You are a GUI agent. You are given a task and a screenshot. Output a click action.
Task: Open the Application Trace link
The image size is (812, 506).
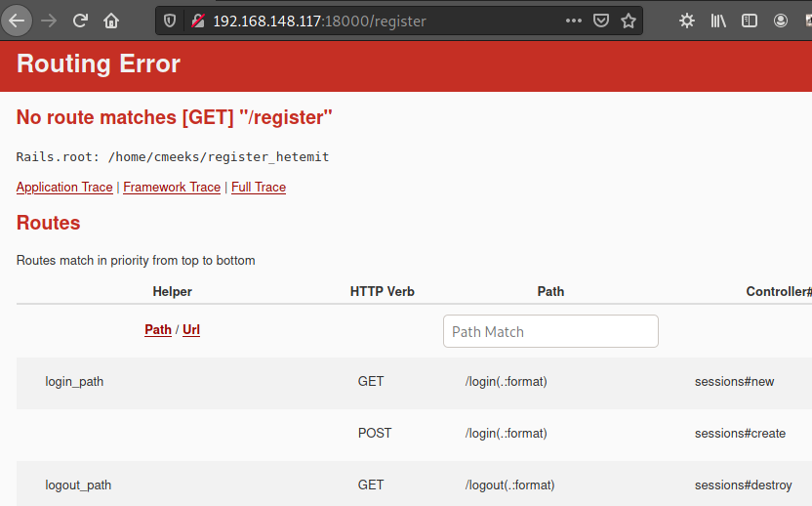coord(64,188)
